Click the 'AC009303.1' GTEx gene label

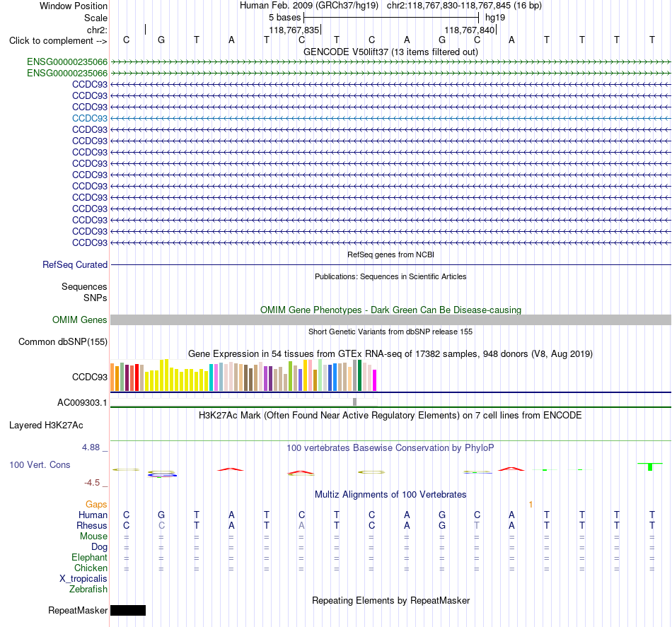point(82,403)
